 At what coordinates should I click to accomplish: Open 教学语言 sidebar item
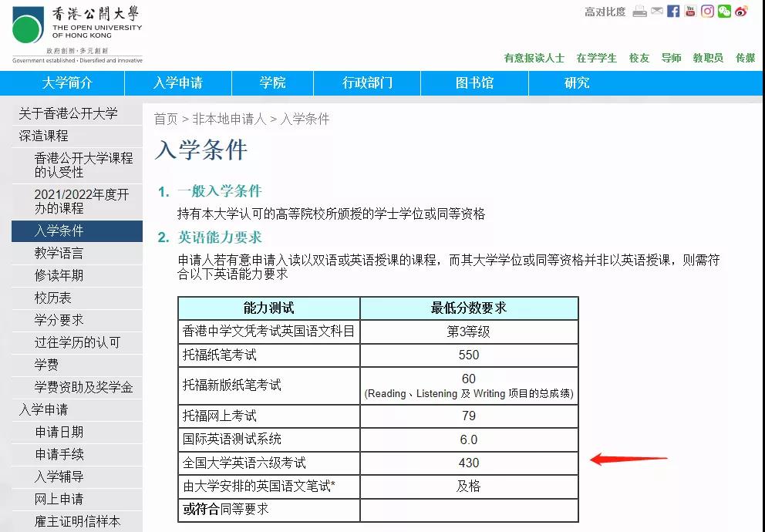[x=77, y=254]
